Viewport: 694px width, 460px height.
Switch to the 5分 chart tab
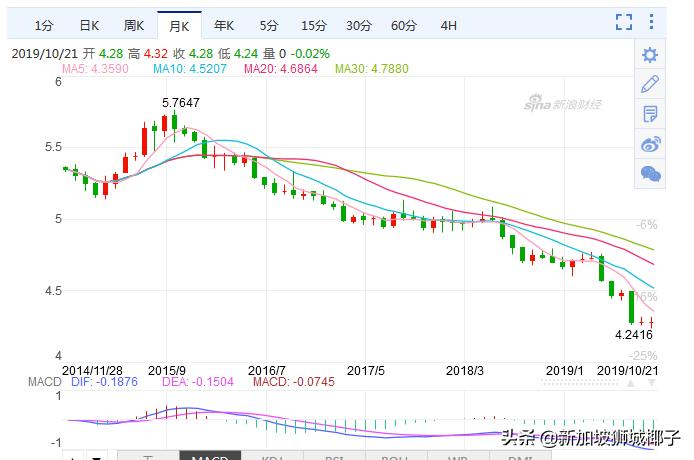pos(269,26)
